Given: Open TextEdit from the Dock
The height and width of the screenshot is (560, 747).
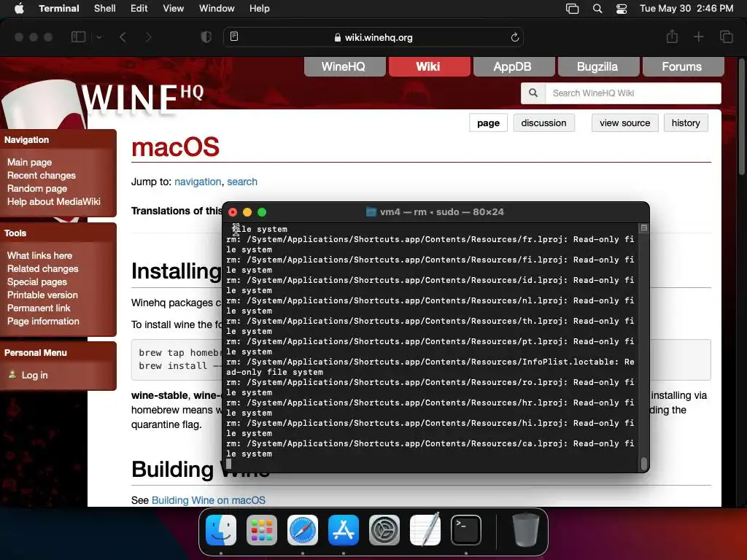Looking at the screenshot, I should tap(425, 530).
